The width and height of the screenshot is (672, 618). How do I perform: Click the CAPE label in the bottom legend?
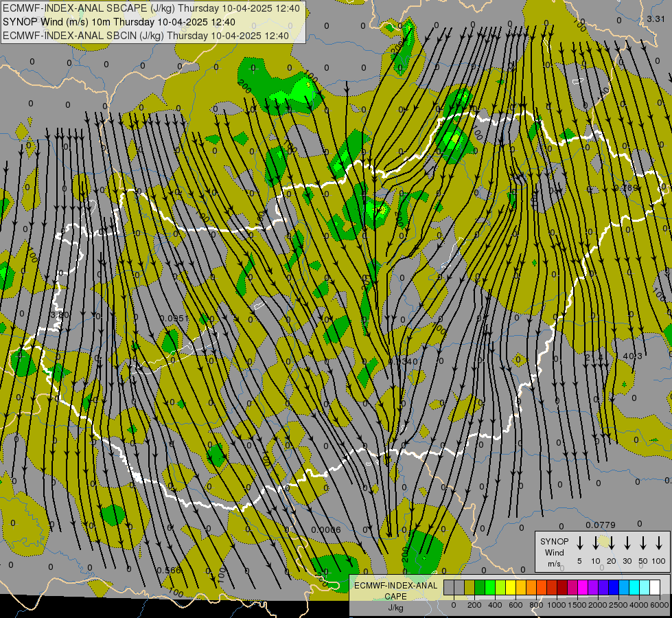(395, 597)
